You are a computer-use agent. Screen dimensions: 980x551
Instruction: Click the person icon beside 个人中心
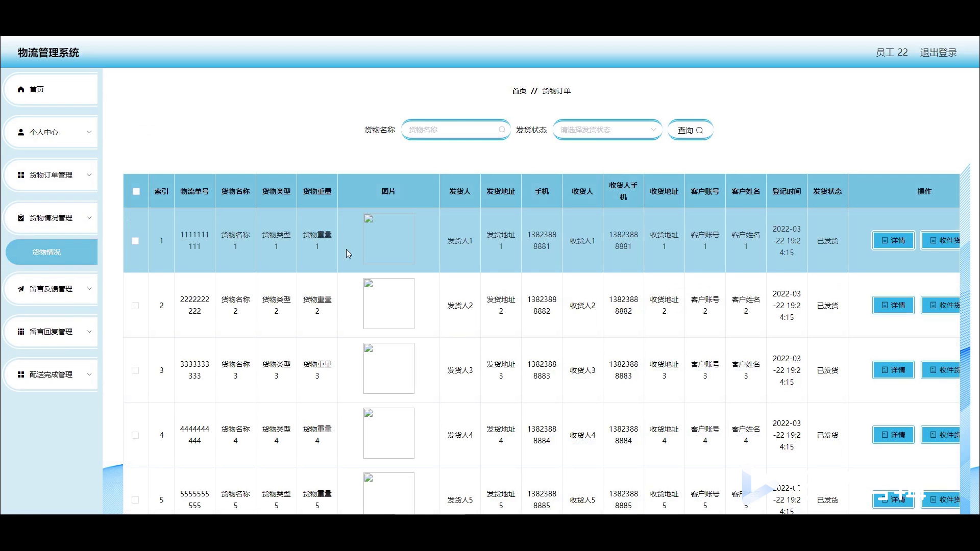[21, 132]
